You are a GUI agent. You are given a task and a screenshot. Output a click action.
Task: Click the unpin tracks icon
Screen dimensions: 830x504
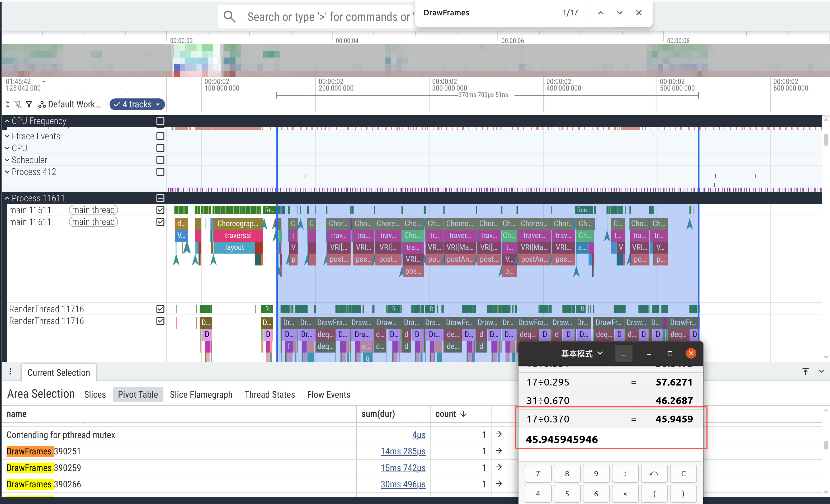click(x=18, y=104)
